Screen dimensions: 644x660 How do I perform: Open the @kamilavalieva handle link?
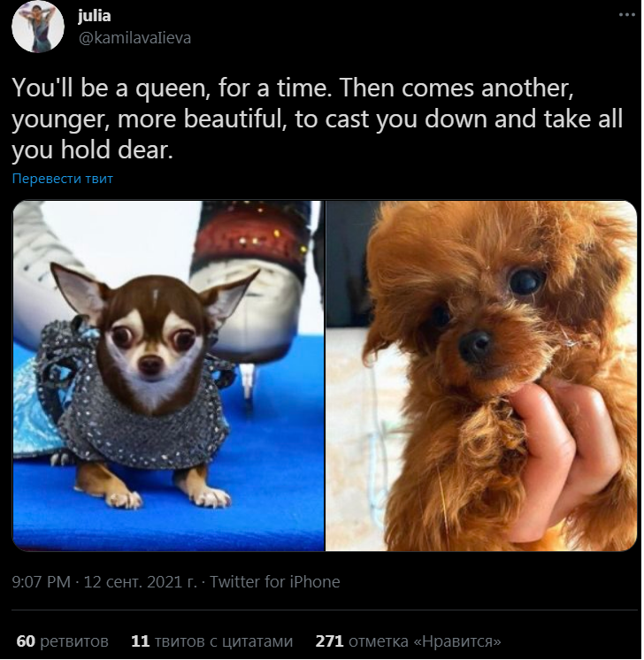pos(134,38)
